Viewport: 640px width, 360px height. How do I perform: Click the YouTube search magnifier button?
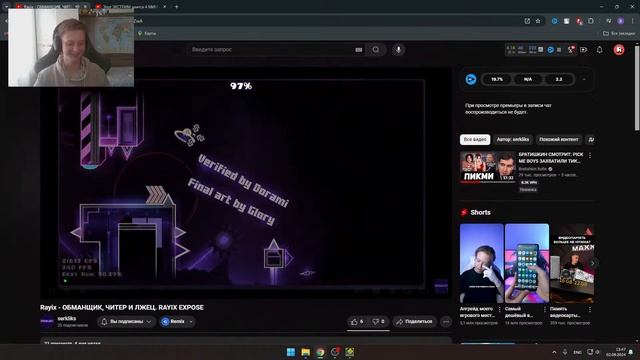[x=376, y=50]
